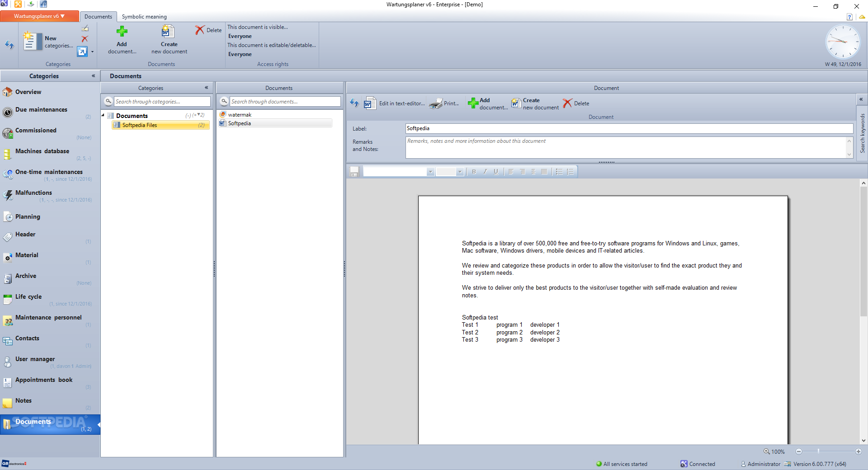Open the font name dropdown

(x=430, y=172)
